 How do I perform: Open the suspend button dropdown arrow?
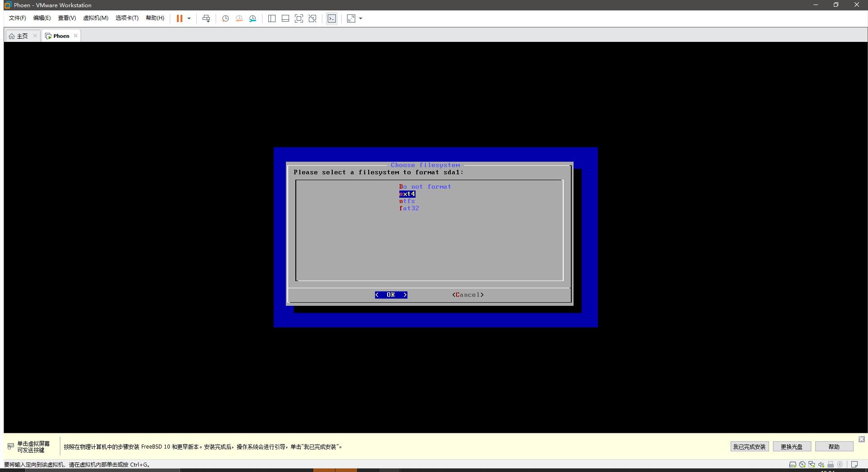click(x=189, y=18)
